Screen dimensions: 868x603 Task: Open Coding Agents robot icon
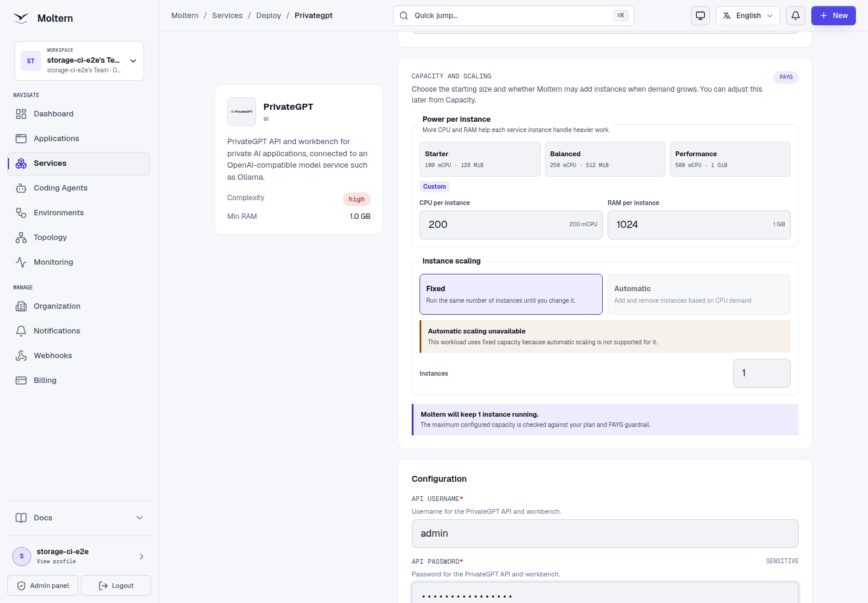point(21,188)
